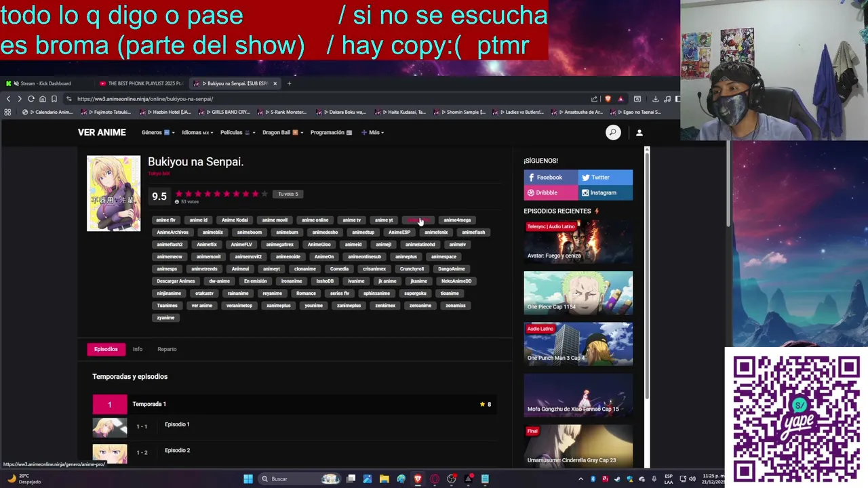Image resolution: width=868 pixels, height=488 pixels.
Task: Open One Punch Man 3 Cap 4 thumbnail
Action: (x=578, y=344)
